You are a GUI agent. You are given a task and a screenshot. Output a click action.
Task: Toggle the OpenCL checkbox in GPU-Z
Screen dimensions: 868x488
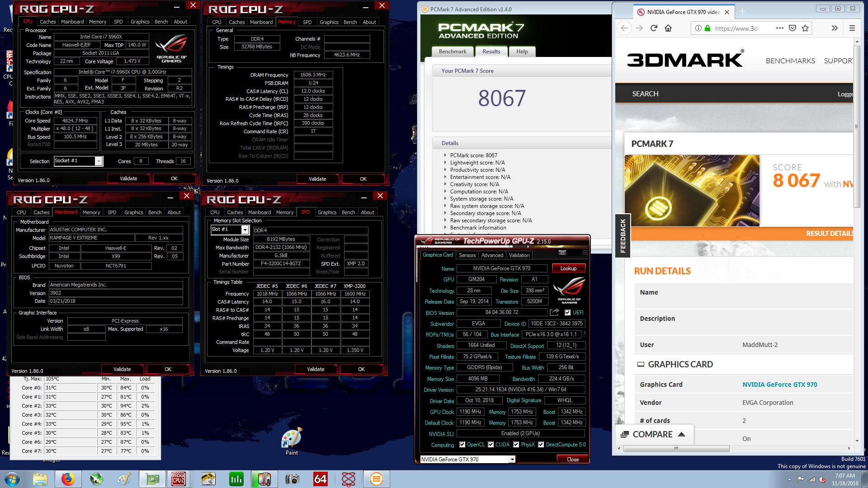[x=462, y=445]
